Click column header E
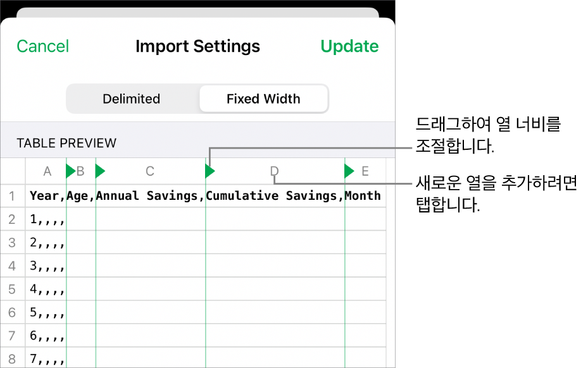The image size is (588, 368). coord(365,171)
